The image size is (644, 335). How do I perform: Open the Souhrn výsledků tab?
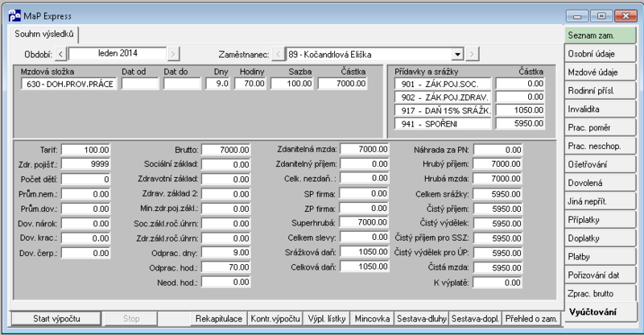[x=44, y=34]
